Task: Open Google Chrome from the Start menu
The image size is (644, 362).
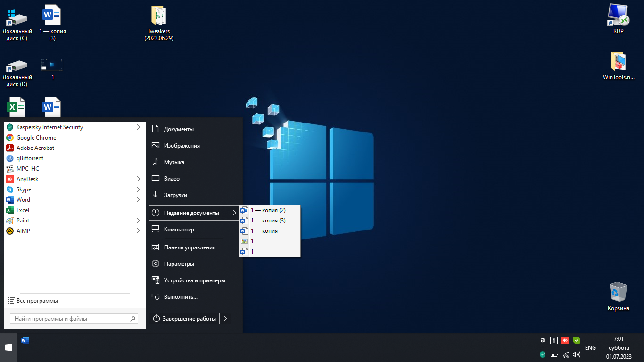Action: click(36, 138)
